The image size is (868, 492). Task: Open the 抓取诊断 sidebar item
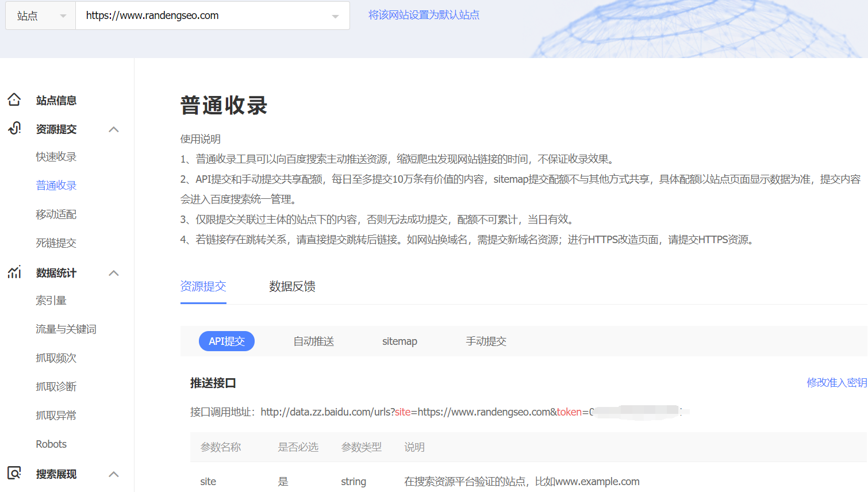pos(56,387)
